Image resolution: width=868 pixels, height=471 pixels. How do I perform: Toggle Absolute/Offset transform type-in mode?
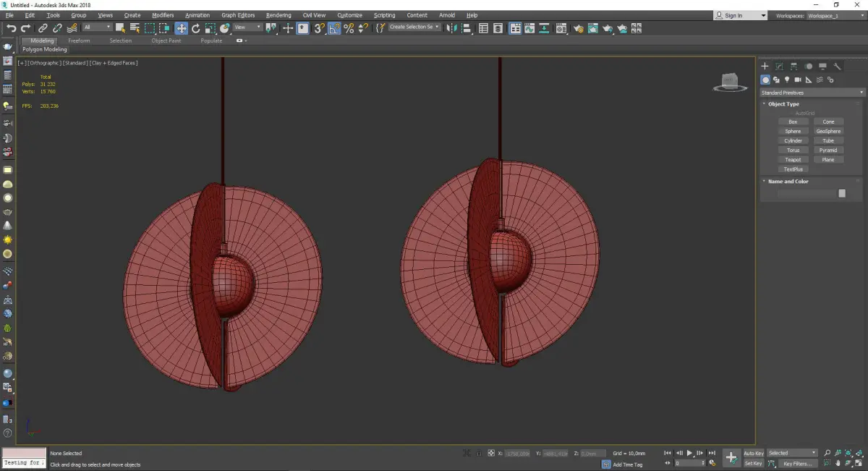pos(491,453)
